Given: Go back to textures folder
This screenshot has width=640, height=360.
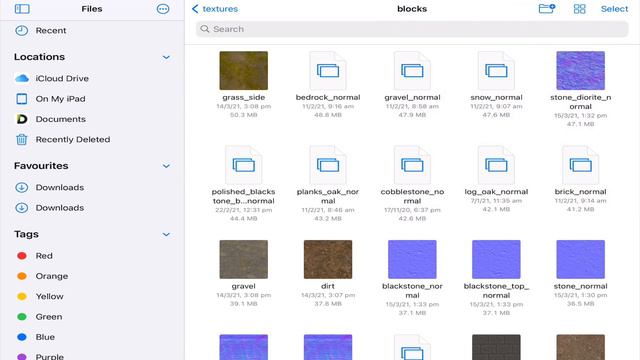Looking at the screenshot, I should click(215, 9).
